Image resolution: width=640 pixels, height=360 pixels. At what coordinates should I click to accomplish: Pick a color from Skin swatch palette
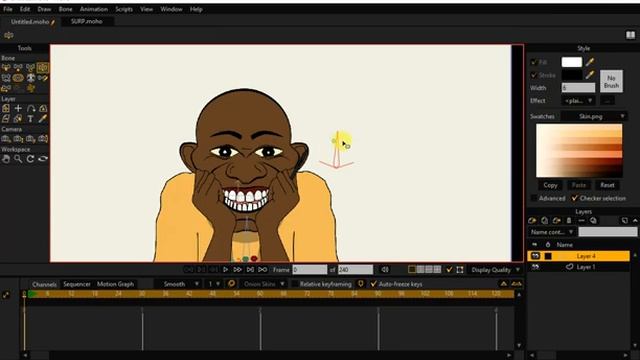(579, 151)
